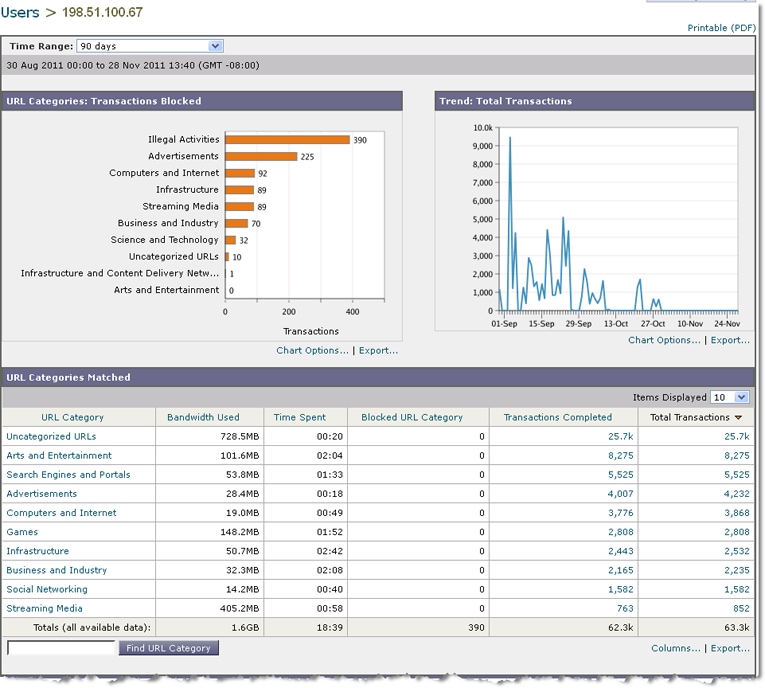Select the 728.5MB bandwidth cell
This screenshot has width=765, height=688.
pyautogui.click(x=240, y=436)
